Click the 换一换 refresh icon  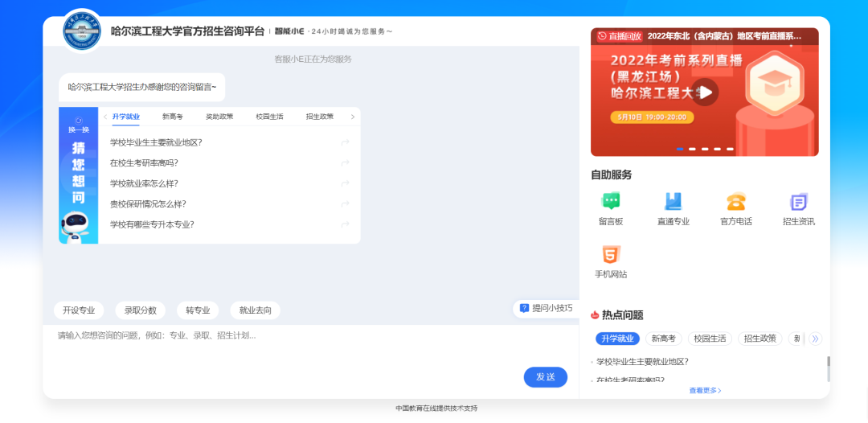pyautogui.click(x=79, y=121)
